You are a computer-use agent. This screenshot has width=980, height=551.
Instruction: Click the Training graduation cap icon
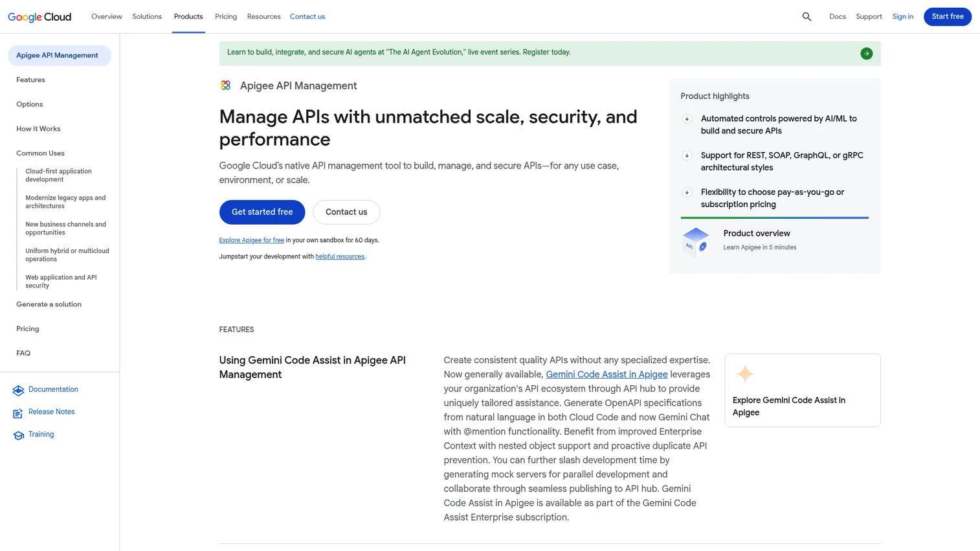(x=18, y=436)
